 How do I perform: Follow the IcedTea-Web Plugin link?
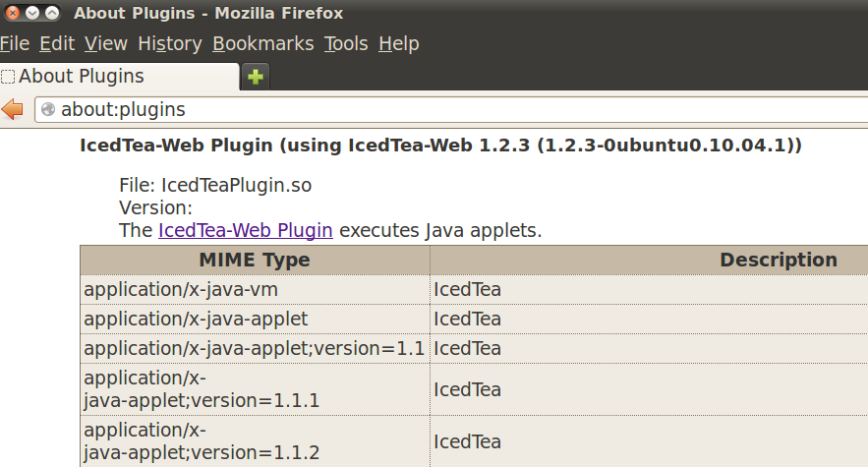click(x=245, y=231)
